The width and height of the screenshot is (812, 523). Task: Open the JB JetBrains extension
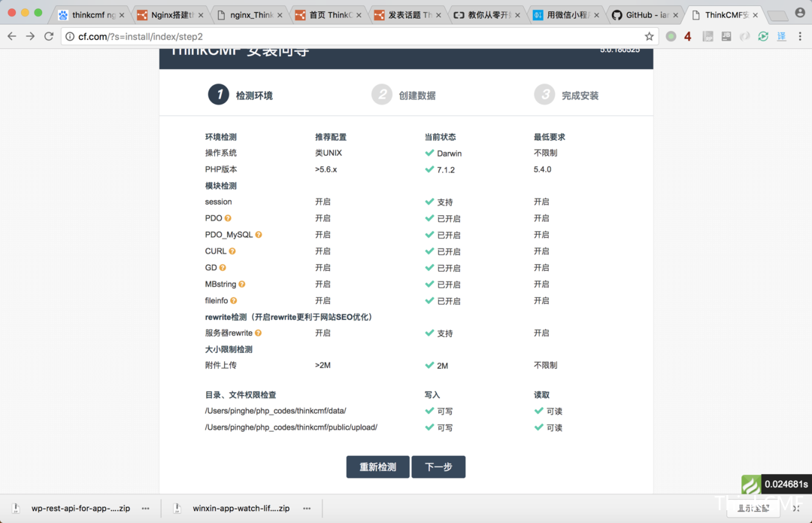point(726,36)
